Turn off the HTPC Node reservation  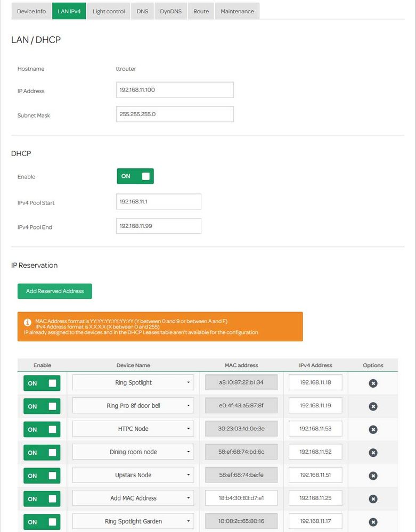(x=42, y=429)
